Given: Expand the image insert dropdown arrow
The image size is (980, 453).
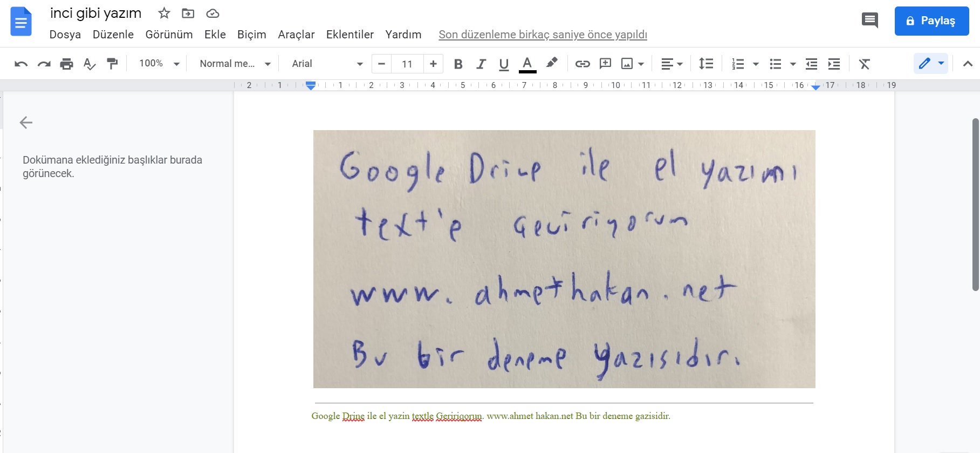Looking at the screenshot, I should click(x=641, y=64).
